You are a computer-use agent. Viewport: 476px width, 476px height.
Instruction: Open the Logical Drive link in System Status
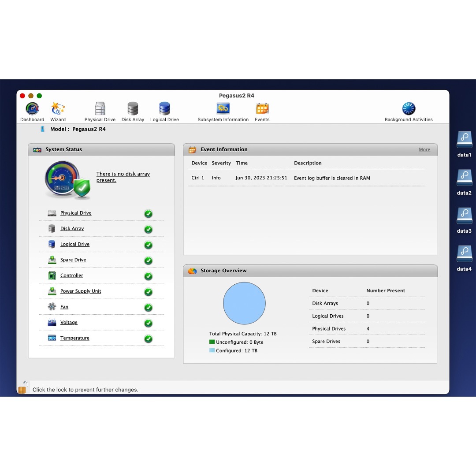tap(74, 244)
